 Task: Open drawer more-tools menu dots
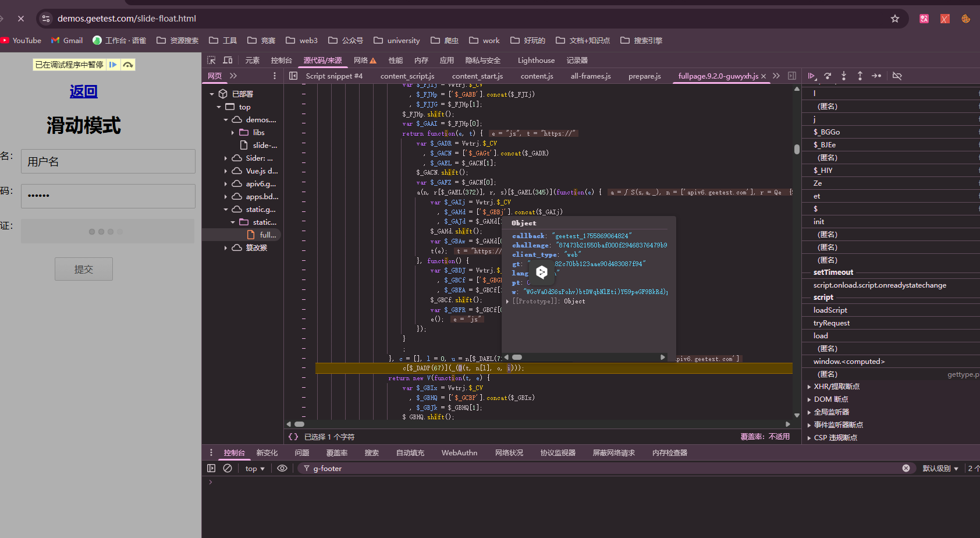tap(211, 452)
